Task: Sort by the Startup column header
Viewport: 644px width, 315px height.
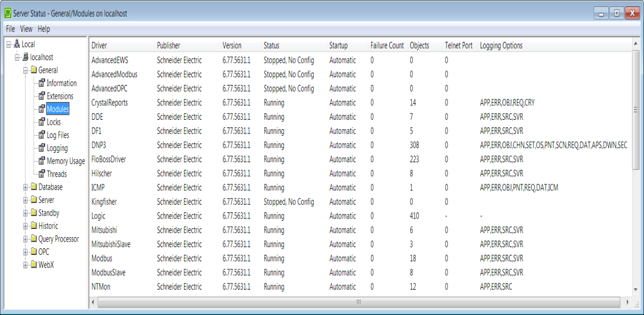Action: click(347, 46)
